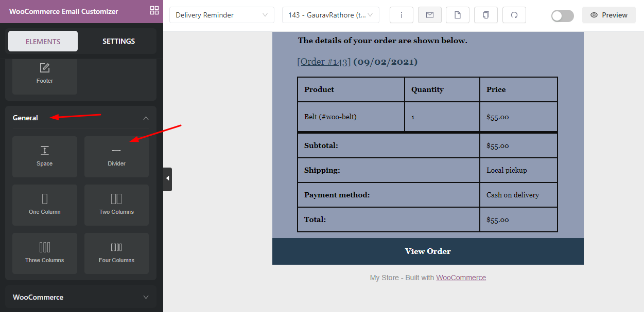Click the info icon in the toolbar
The width and height of the screenshot is (644, 312).
pos(402,15)
